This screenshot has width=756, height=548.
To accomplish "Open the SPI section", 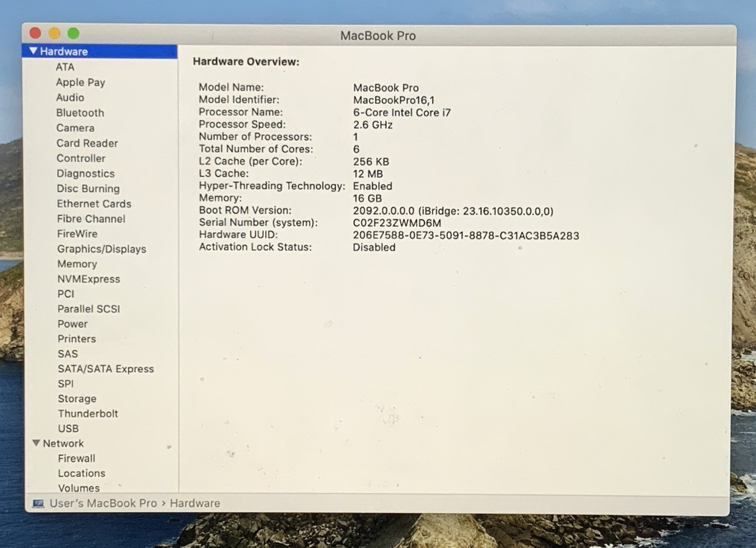I will [x=66, y=384].
